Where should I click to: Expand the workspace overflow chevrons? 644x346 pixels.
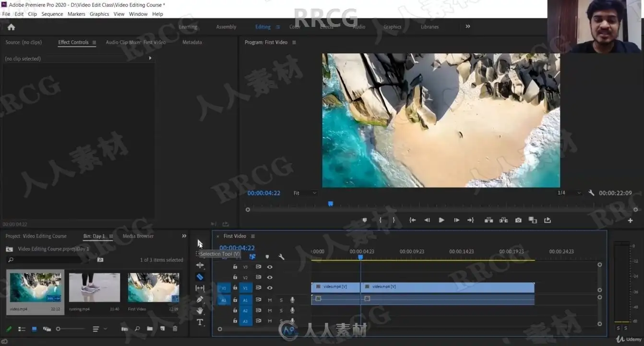click(468, 26)
